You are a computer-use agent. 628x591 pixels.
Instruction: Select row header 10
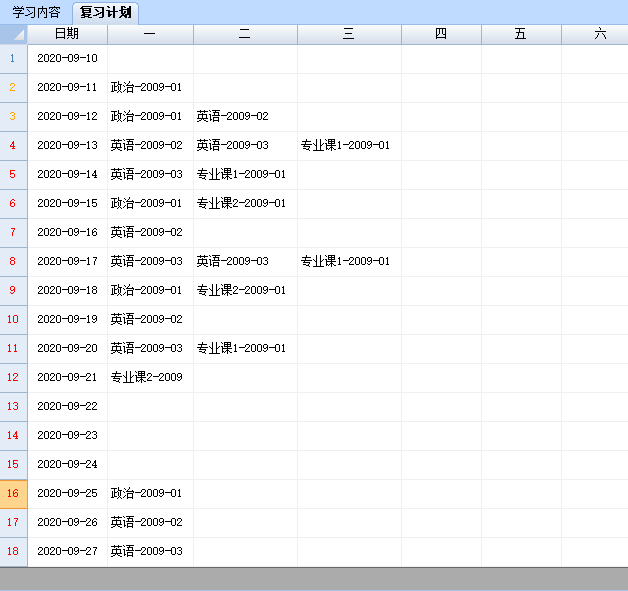[x=14, y=320]
